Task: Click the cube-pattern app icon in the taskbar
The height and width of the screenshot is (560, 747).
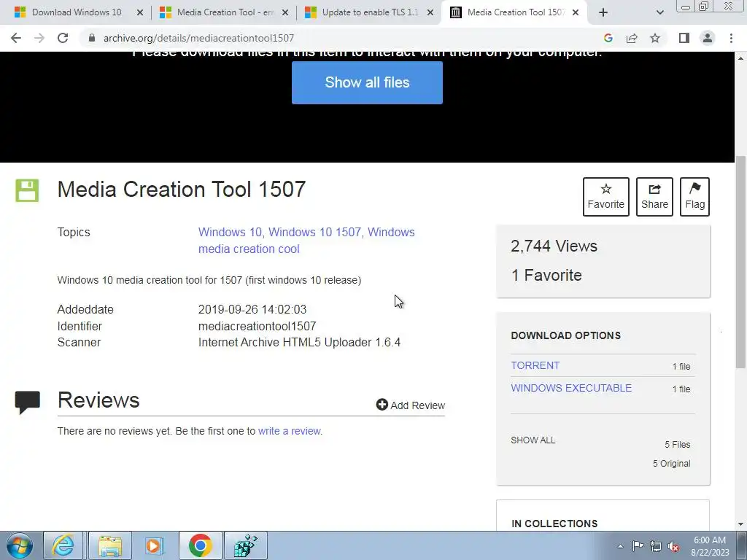Action: click(246, 545)
